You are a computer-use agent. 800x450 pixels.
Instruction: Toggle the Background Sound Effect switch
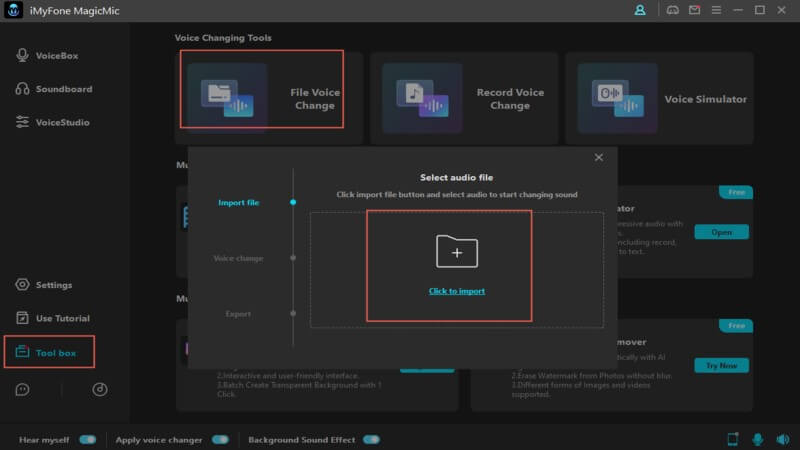pyautogui.click(x=371, y=439)
